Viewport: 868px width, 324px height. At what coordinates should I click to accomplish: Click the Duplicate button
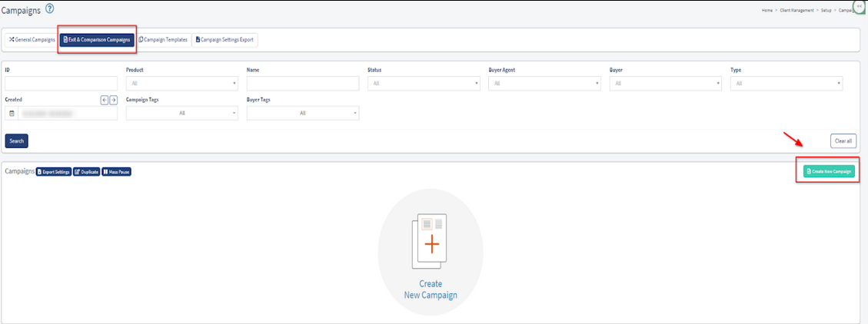tap(86, 172)
